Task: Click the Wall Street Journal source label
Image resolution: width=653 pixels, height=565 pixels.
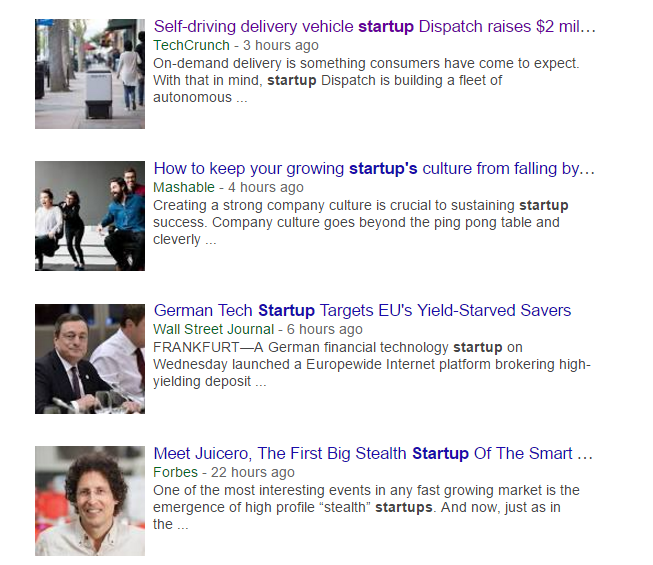Action: pyautogui.click(x=213, y=329)
